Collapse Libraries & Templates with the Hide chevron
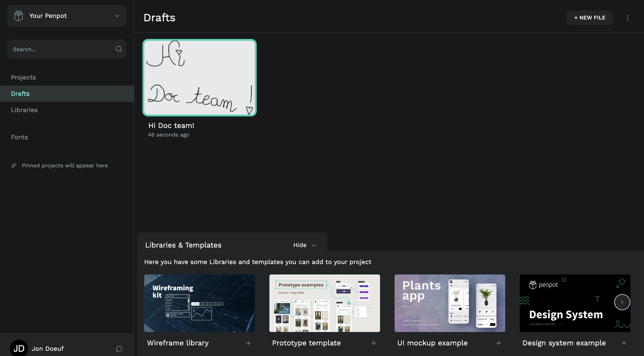 314,245
